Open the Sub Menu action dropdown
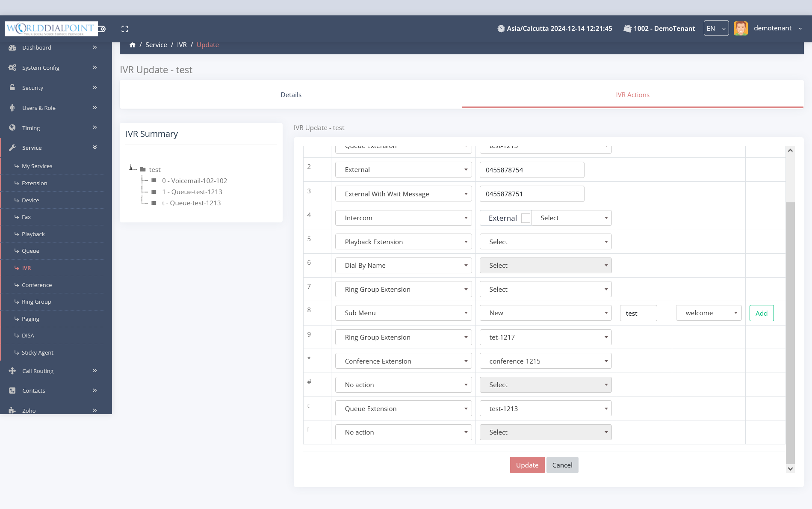Viewport: 812px width, 509px height. pos(403,313)
